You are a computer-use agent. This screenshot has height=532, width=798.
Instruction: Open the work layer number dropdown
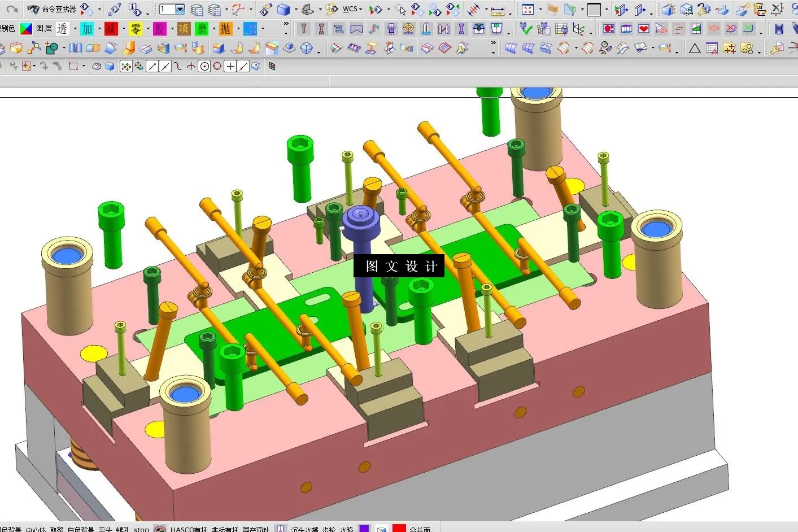point(180,9)
